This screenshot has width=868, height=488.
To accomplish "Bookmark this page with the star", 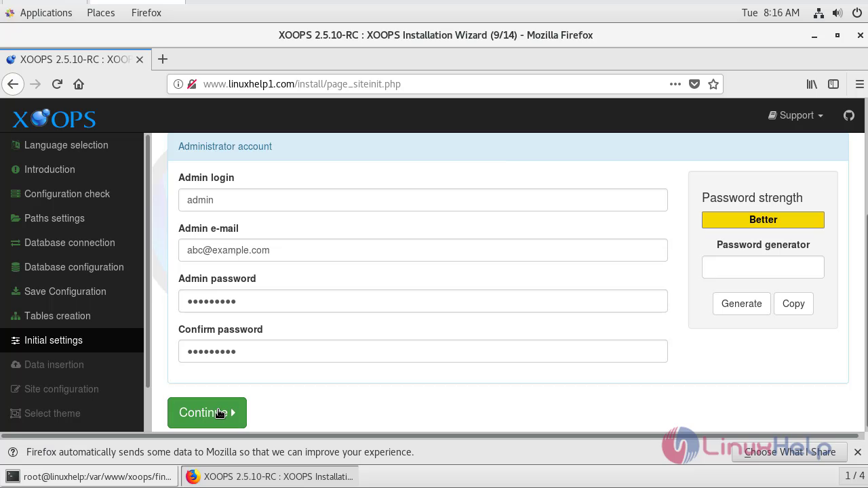I will tap(713, 84).
